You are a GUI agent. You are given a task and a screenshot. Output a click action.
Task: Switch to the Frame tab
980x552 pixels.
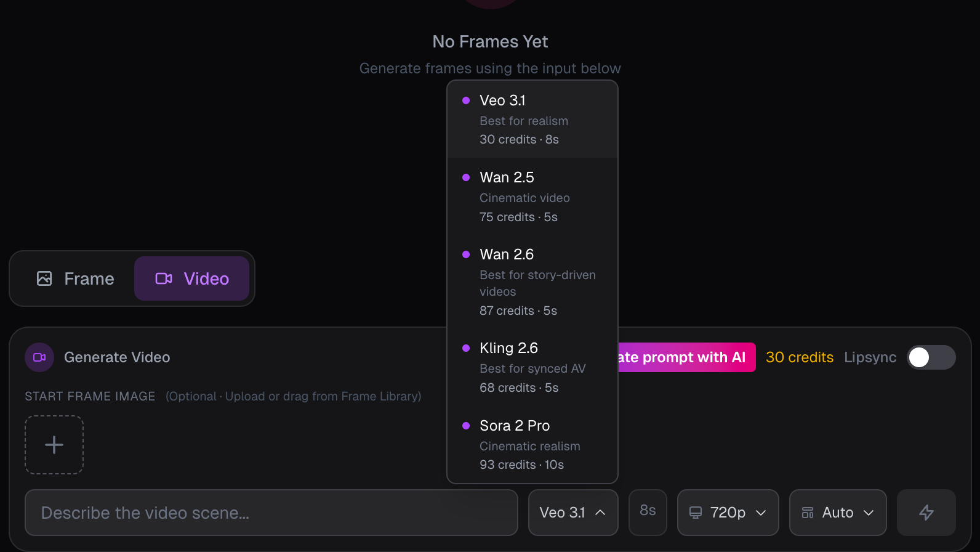pyautogui.click(x=76, y=278)
